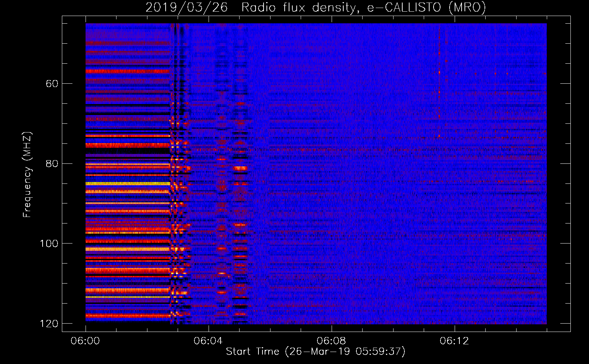Click the '06:08' time tick label
This screenshot has width=589, height=364.
[331, 341]
